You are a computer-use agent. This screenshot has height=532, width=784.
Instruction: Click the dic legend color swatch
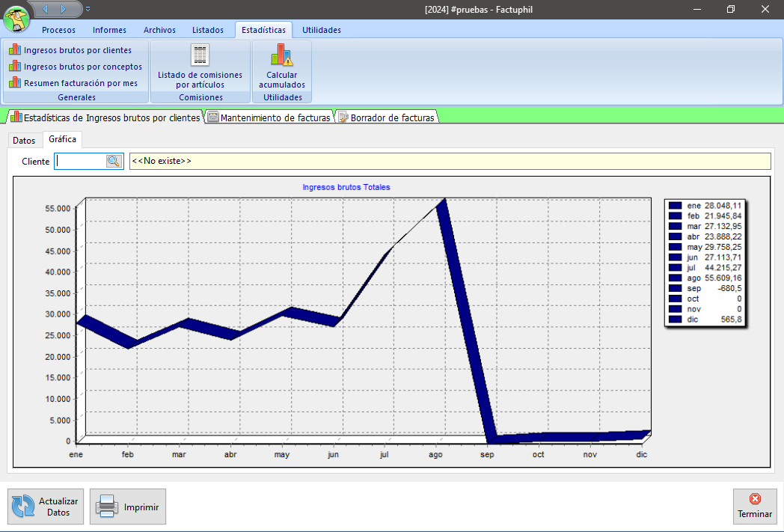click(x=676, y=319)
